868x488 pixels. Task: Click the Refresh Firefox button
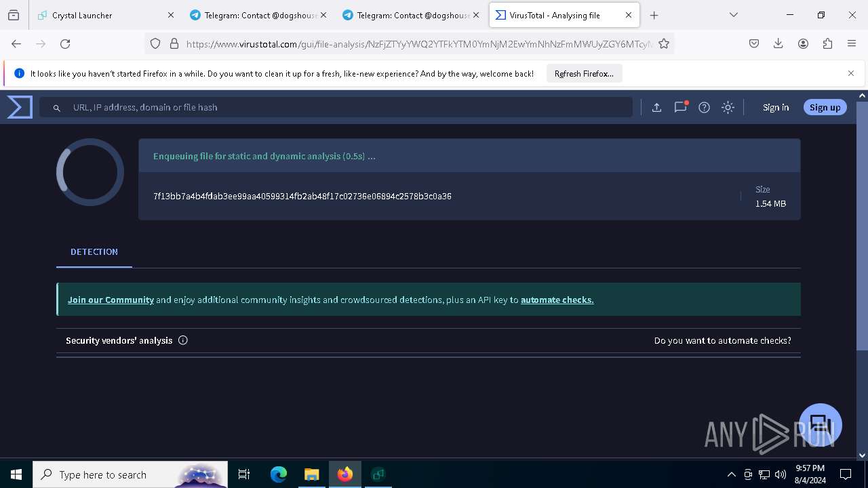tap(584, 73)
